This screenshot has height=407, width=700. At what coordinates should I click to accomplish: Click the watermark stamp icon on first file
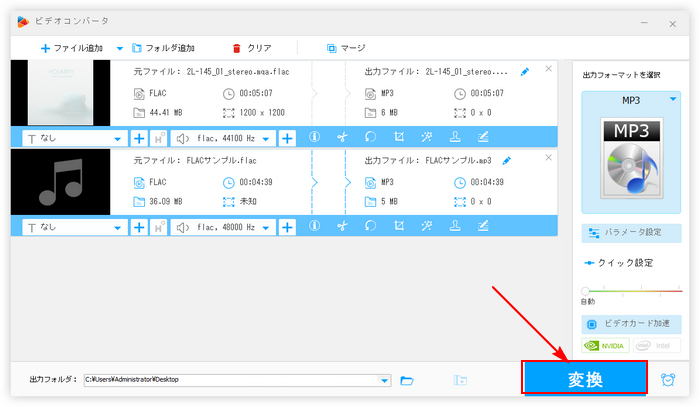455,138
